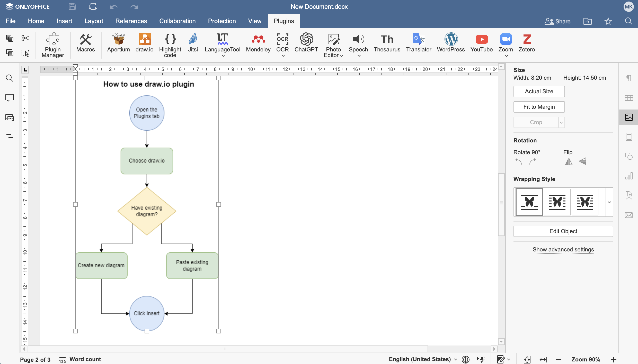Select the inline wrapping style

(x=529, y=202)
